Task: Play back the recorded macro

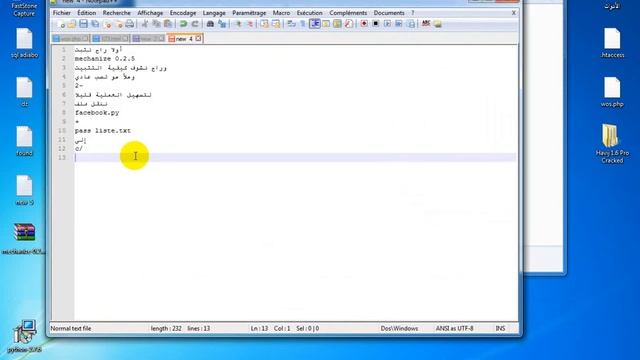Action: point(387,24)
